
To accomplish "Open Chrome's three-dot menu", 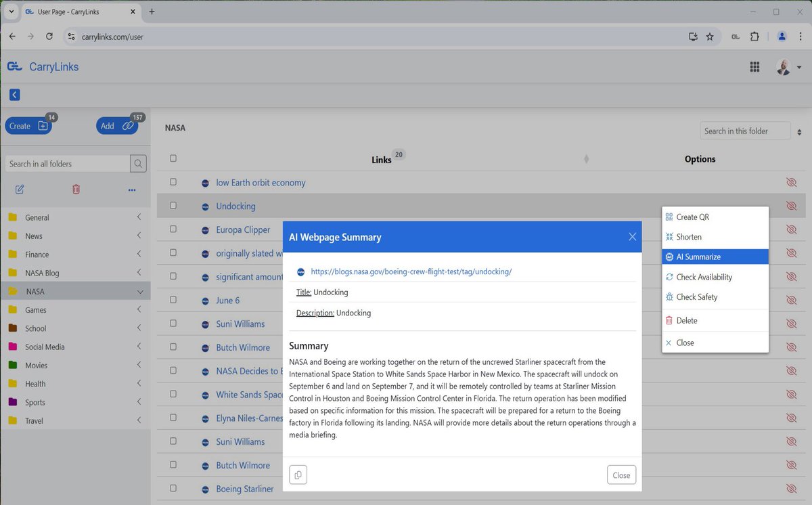I will tap(800, 37).
